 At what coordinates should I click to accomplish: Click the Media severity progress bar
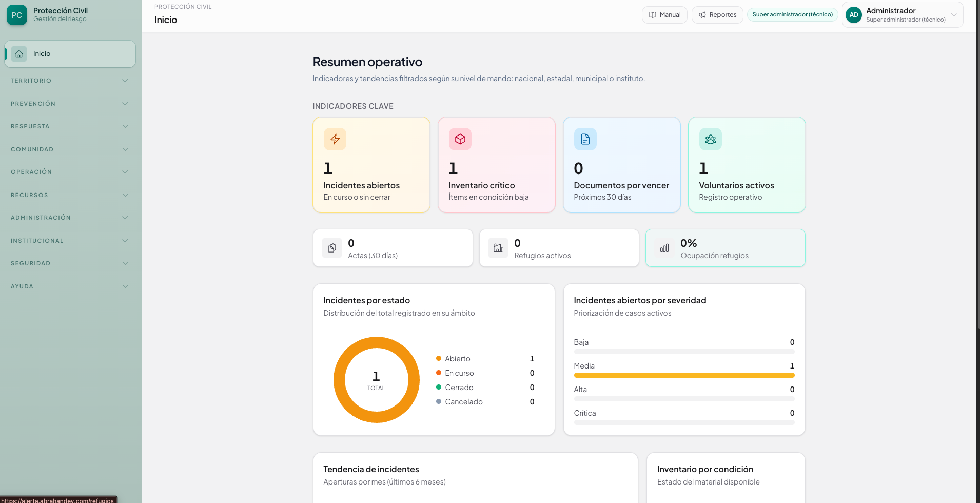684,375
